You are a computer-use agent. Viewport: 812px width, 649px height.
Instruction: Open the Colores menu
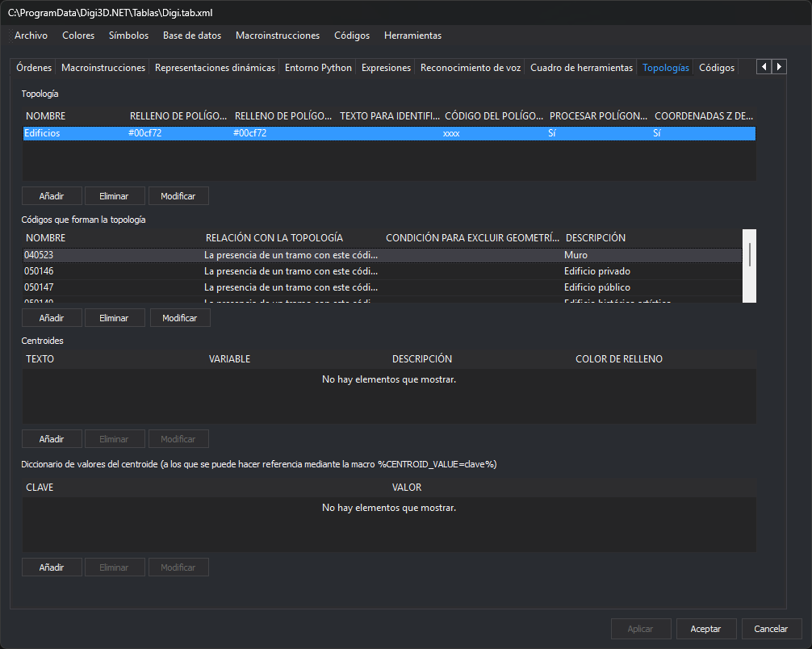78,36
